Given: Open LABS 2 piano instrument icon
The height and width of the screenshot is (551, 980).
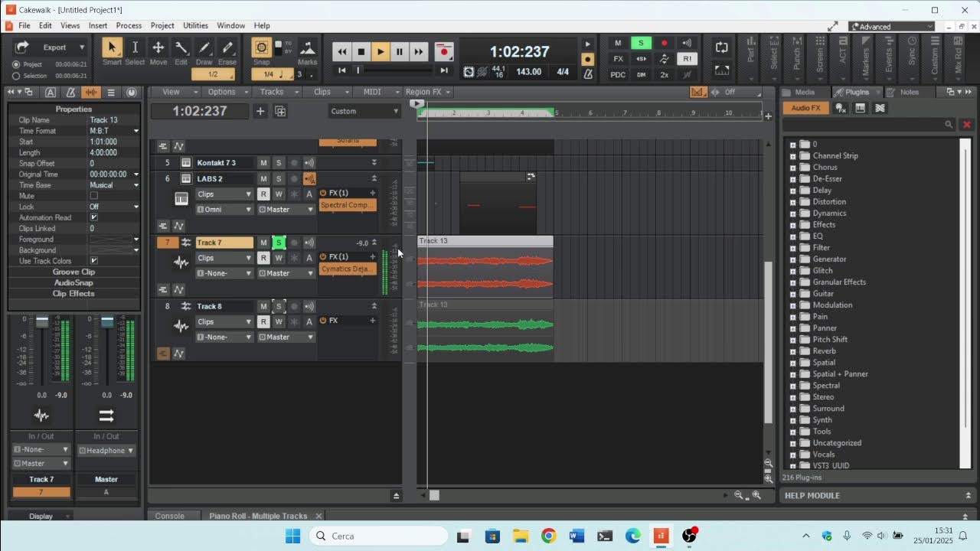Looking at the screenshot, I should [181, 199].
